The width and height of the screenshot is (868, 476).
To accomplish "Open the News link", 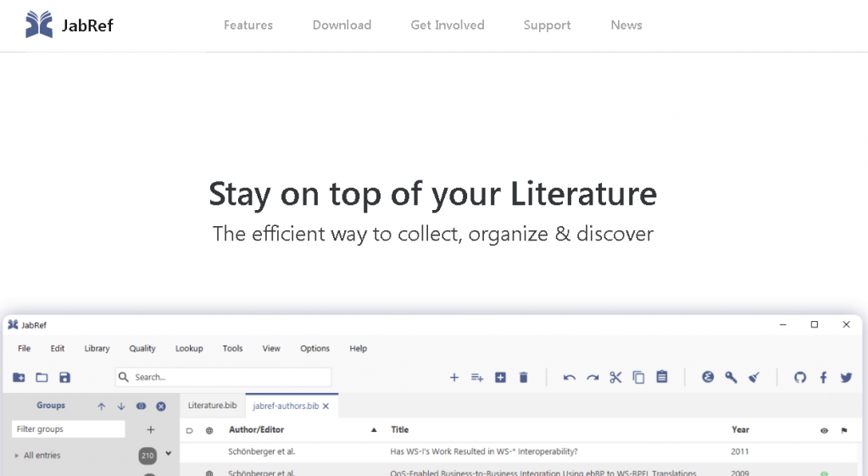I will pos(626,25).
